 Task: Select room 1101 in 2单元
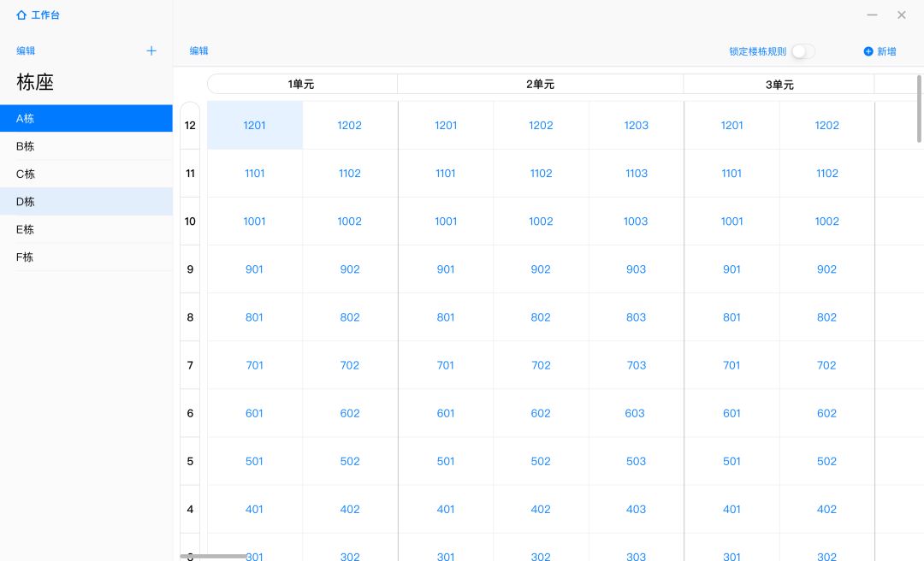pyautogui.click(x=446, y=174)
